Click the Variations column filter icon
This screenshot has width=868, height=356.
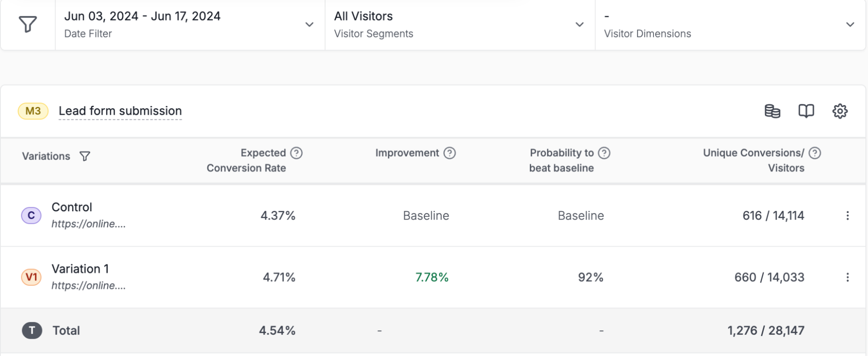(x=85, y=156)
